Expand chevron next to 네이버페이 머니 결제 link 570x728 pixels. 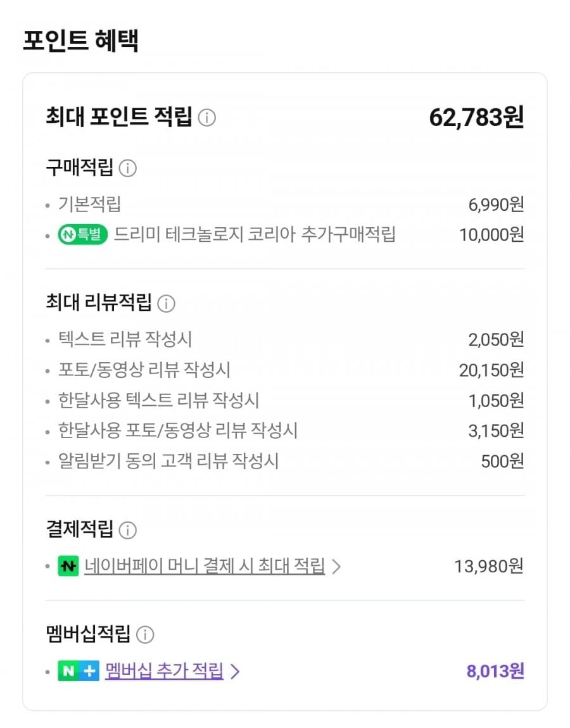coord(336,567)
